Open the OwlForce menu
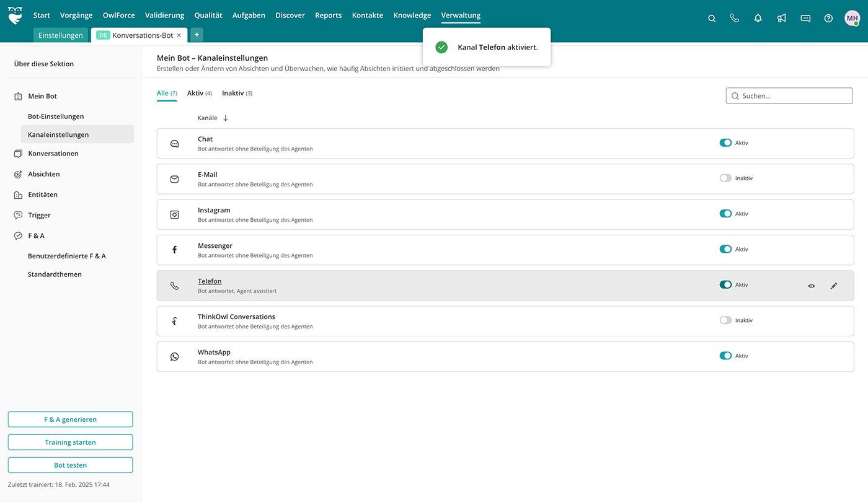 click(118, 15)
